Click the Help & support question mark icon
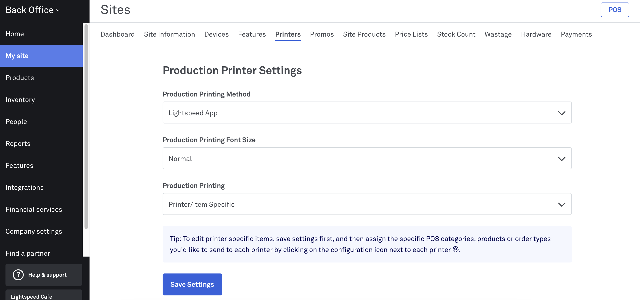The width and height of the screenshot is (644, 300). click(x=18, y=275)
